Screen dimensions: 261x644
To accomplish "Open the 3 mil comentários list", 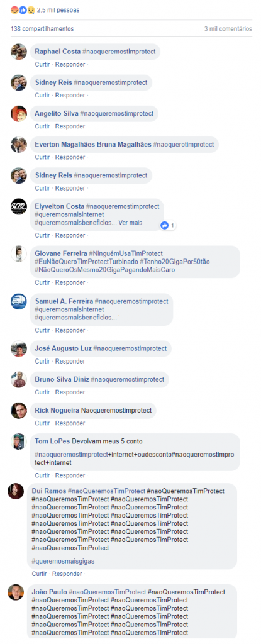I will (x=228, y=29).
